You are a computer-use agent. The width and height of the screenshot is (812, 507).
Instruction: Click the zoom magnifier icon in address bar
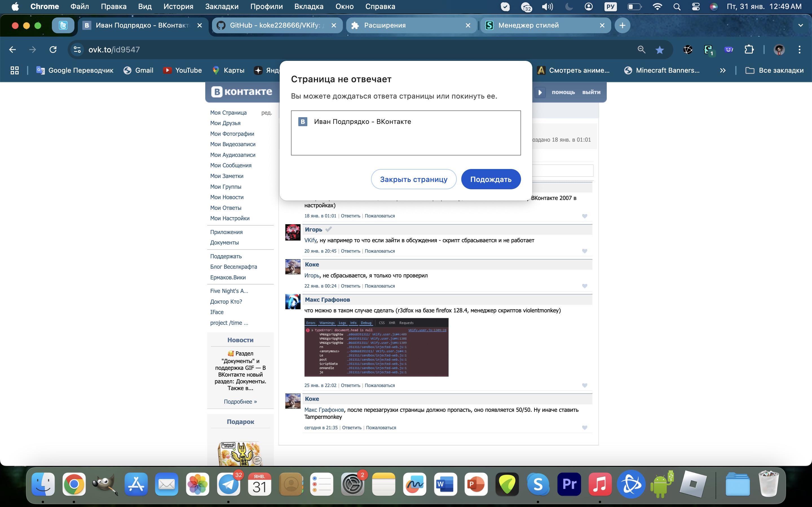click(x=641, y=50)
